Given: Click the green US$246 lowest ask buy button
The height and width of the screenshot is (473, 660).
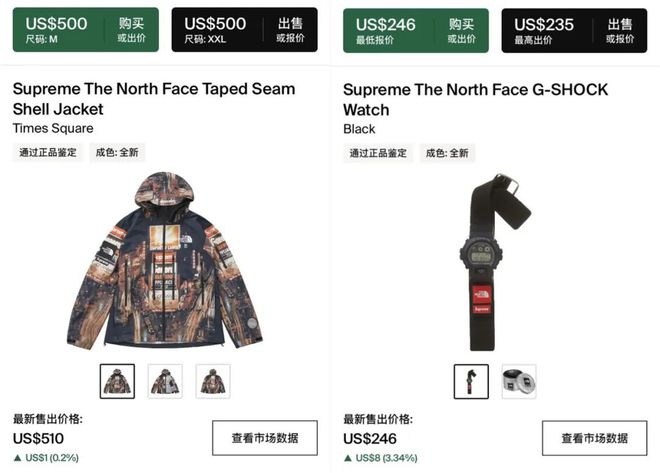Looking at the screenshot, I should pos(416,31).
